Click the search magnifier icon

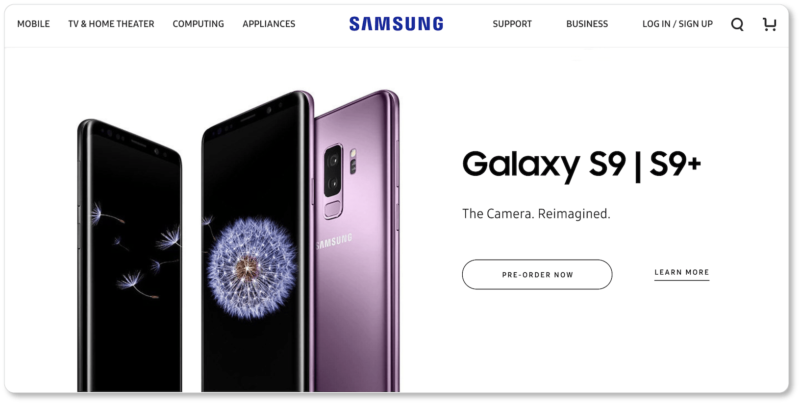(737, 24)
